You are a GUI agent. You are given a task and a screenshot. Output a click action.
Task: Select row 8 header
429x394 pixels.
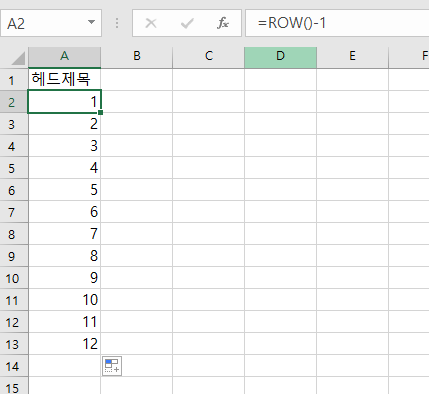[14, 234]
